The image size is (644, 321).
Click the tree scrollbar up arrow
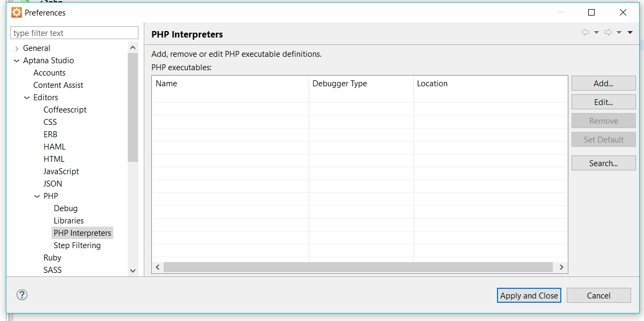click(x=133, y=48)
